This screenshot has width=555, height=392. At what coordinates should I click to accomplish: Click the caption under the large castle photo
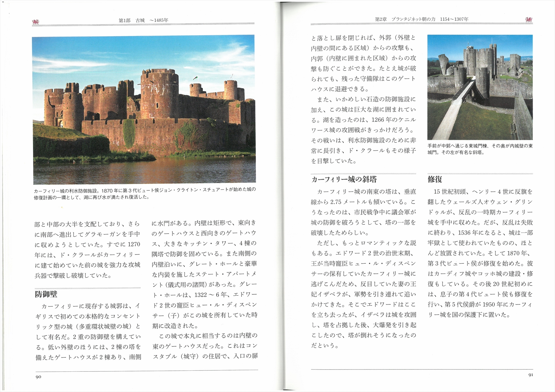coord(145,193)
